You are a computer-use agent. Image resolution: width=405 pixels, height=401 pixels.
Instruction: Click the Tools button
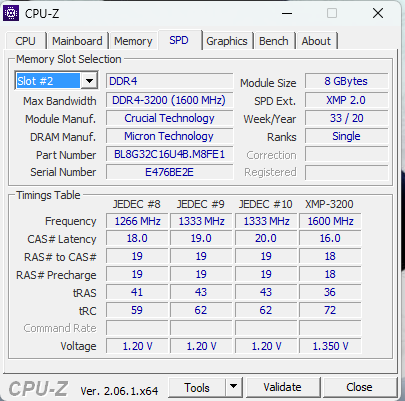click(x=197, y=387)
